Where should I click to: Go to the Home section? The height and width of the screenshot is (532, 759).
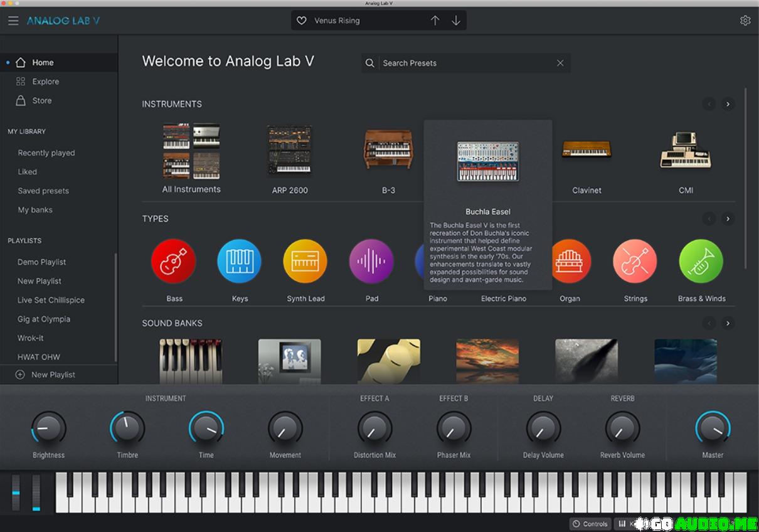pos(59,63)
